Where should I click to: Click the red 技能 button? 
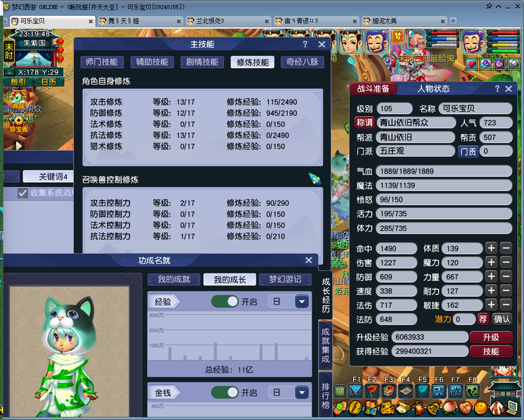(491, 351)
